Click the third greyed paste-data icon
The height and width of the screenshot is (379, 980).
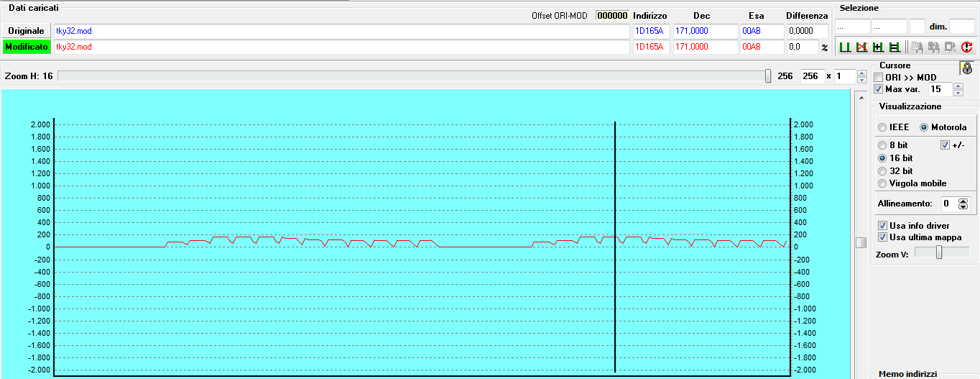pyautogui.click(x=950, y=47)
